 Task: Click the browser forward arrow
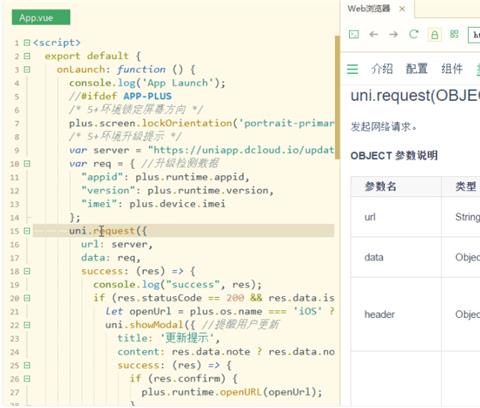(394, 34)
